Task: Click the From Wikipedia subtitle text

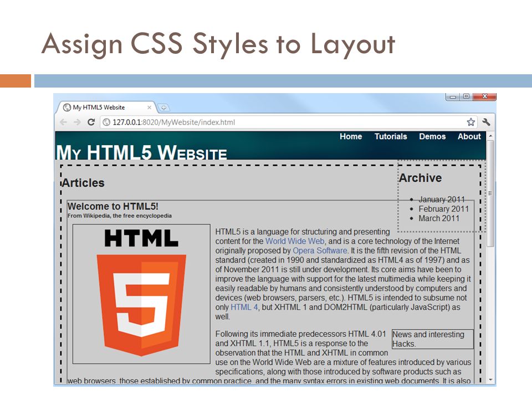Action: click(120, 216)
